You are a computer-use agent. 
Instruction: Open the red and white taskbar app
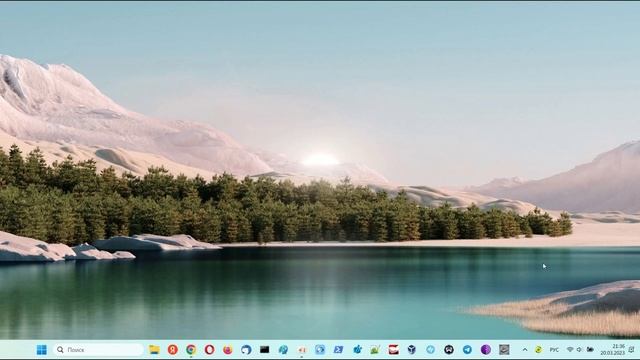point(393,350)
